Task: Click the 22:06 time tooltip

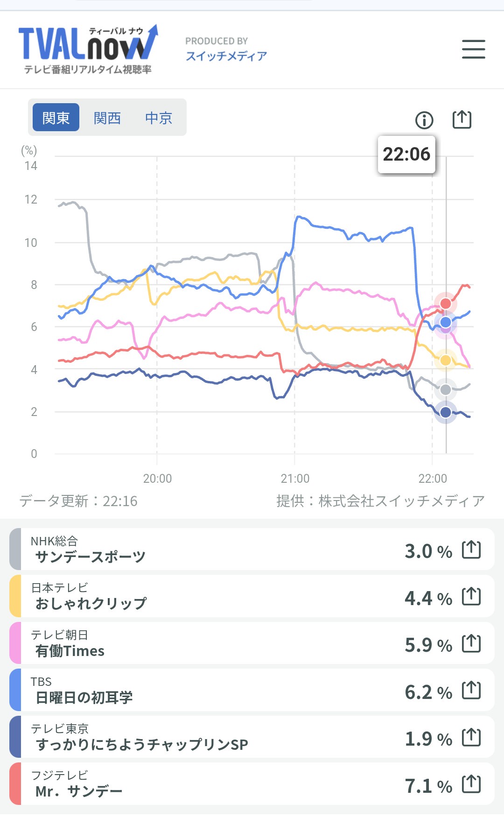Action: pos(406,155)
